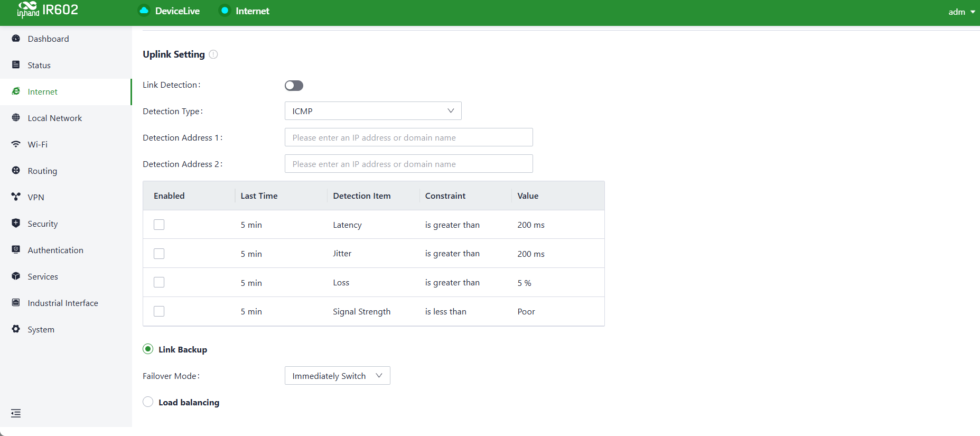Open the Failover Mode dropdown
Screen dimensions: 980x436
(338, 376)
